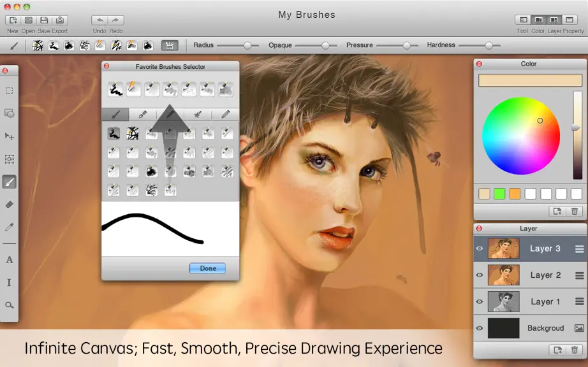Open Layer 1 options handle icon
Viewport: 588px width, 367px height.
(579, 301)
